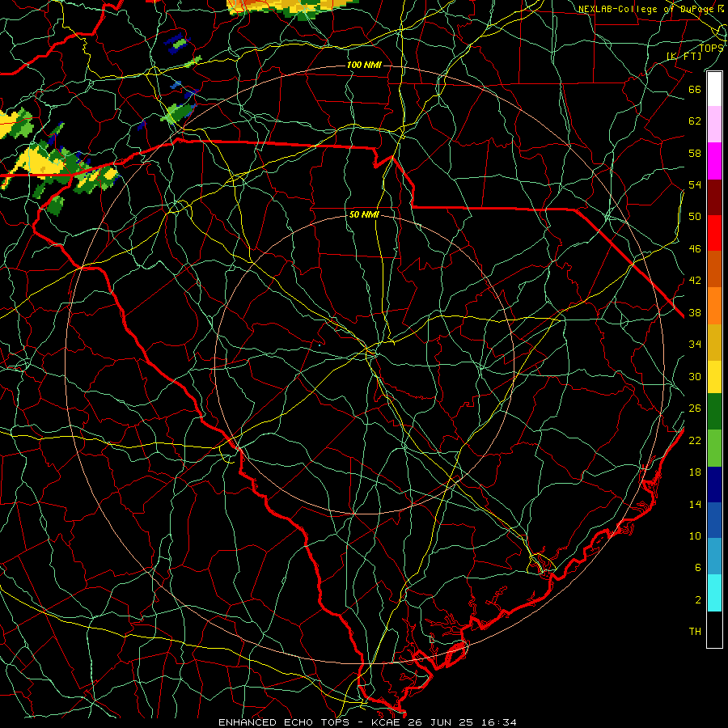Viewport: 728px width, 728px height.
Task: Click the '58' legend value label
Action: pos(695,153)
